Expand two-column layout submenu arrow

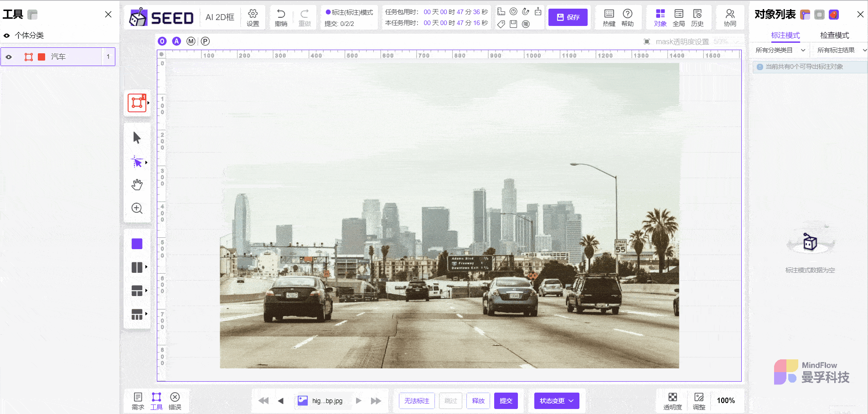146,267
